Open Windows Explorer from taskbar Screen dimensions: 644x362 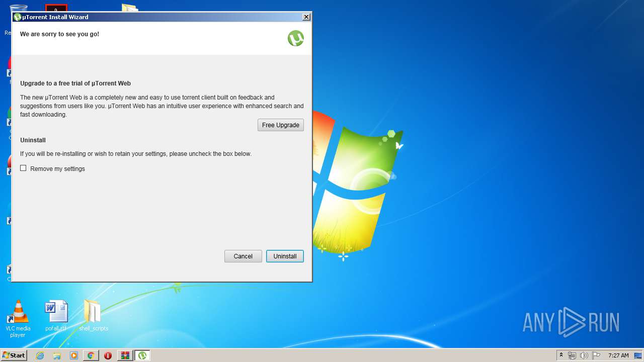57,355
